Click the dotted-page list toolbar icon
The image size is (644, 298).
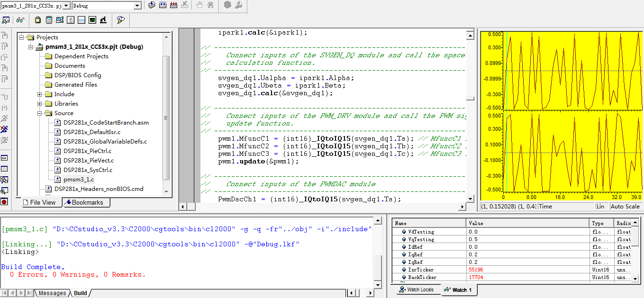coord(71,20)
